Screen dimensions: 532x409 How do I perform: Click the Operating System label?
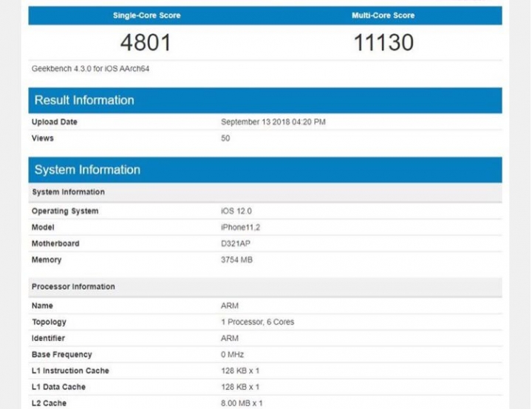tap(65, 211)
